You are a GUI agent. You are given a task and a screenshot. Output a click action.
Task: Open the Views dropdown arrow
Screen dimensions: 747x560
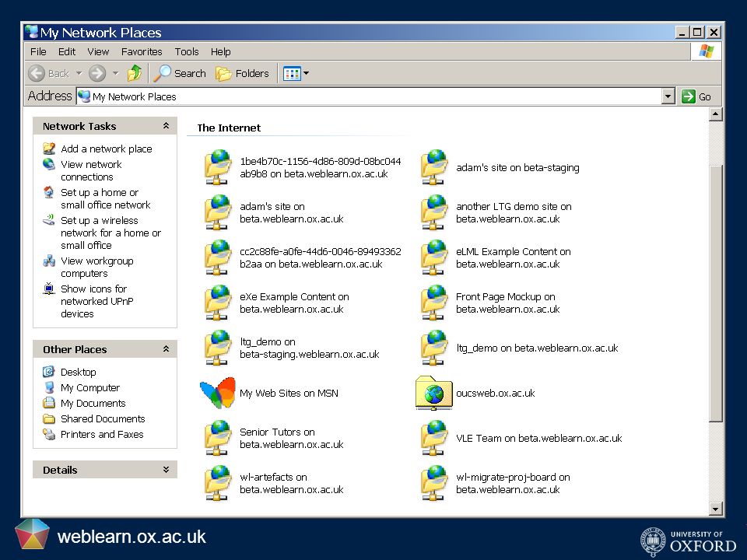tap(307, 73)
